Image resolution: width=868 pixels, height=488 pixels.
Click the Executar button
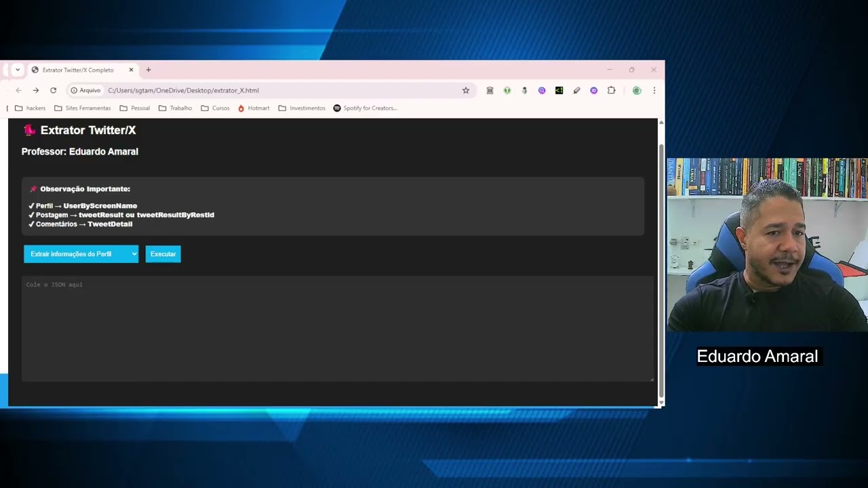163,254
